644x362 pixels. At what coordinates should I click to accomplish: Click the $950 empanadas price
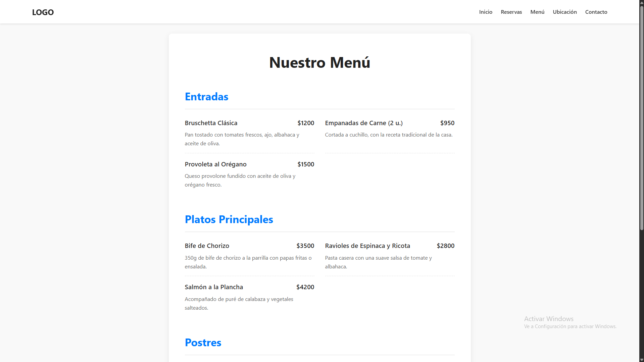[x=447, y=123]
